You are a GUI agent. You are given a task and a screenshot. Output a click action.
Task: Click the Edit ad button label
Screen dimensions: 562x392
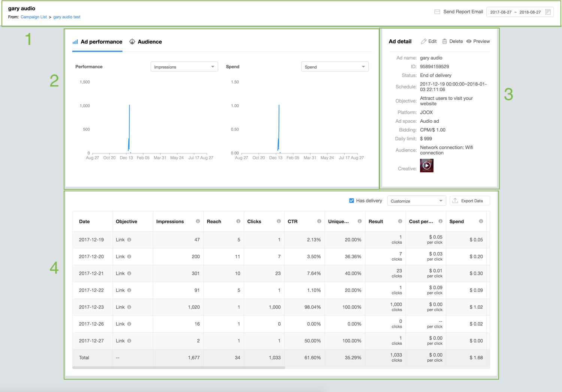(x=432, y=41)
